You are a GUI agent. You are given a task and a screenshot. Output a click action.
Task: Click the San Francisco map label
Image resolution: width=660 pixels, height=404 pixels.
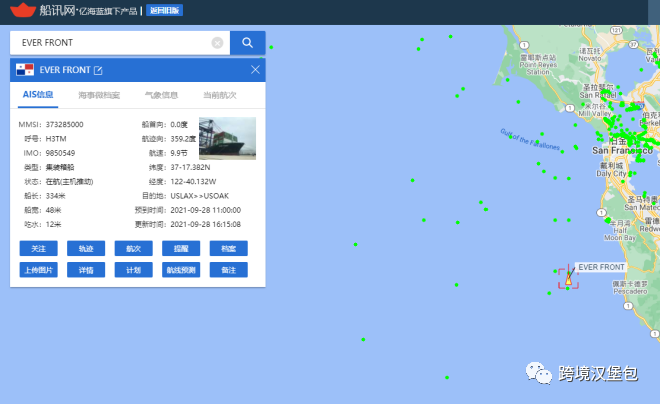623,150
